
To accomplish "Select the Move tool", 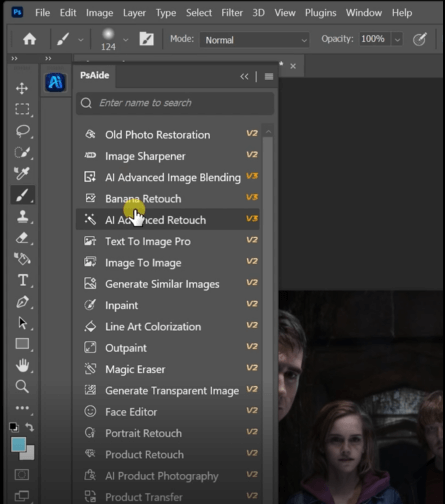I will (22, 88).
